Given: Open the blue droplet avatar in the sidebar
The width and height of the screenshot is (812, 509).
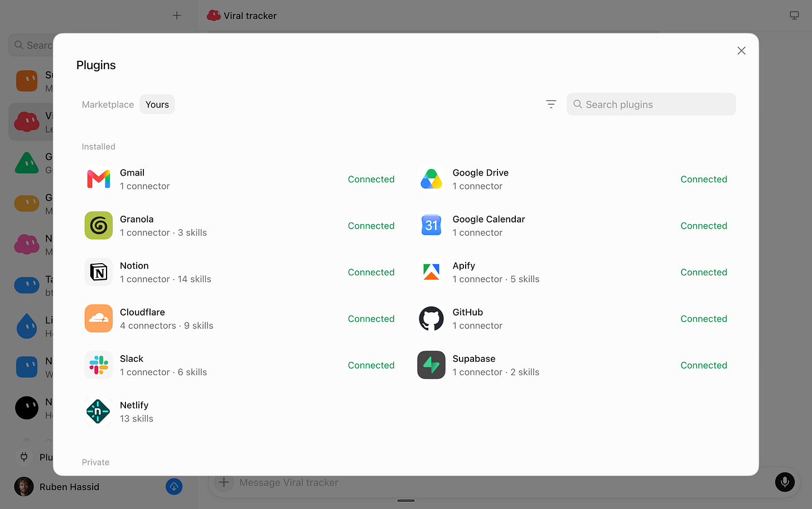Looking at the screenshot, I should 27,326.
